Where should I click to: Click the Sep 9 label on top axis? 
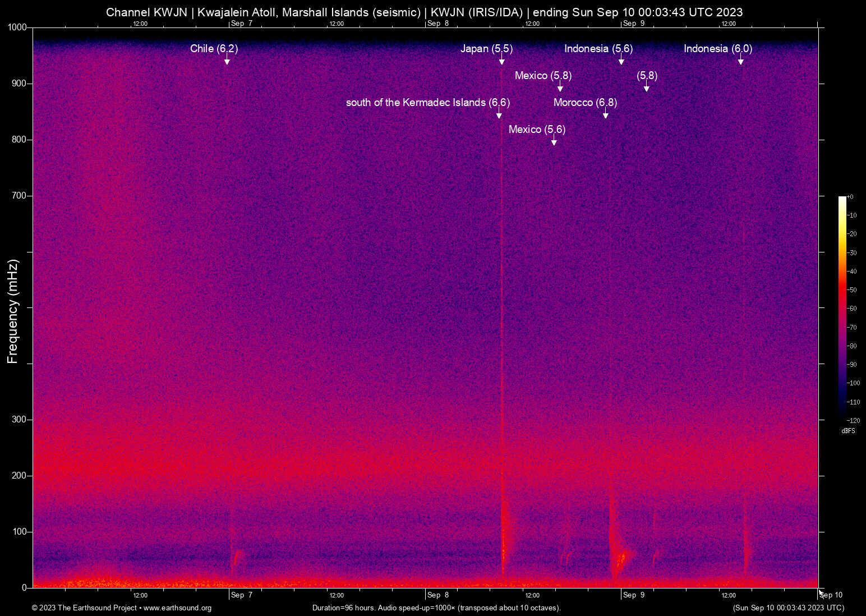(634, 24)
